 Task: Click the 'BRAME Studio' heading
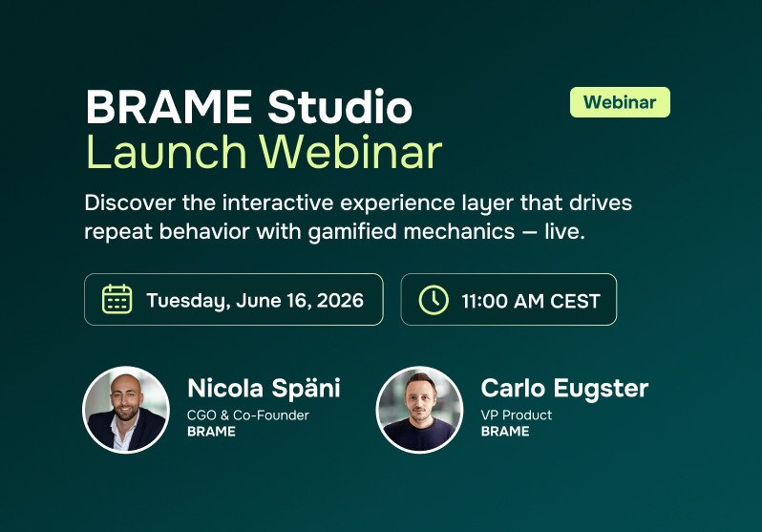249,107
